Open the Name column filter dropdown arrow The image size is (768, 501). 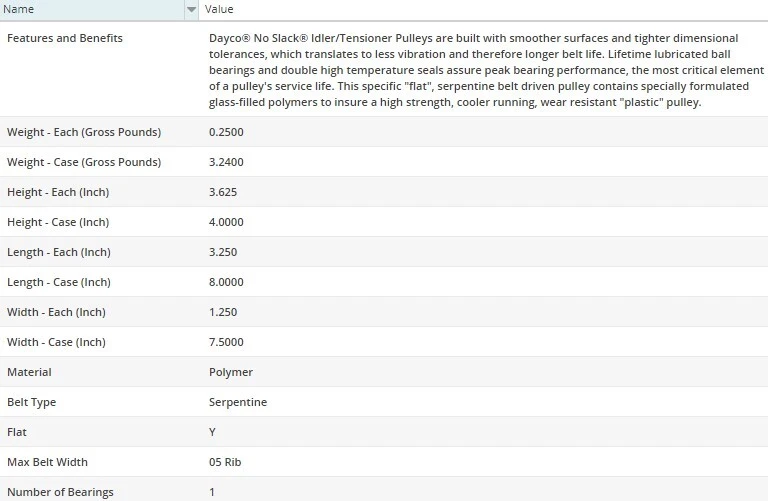click(x=191, y=10)
